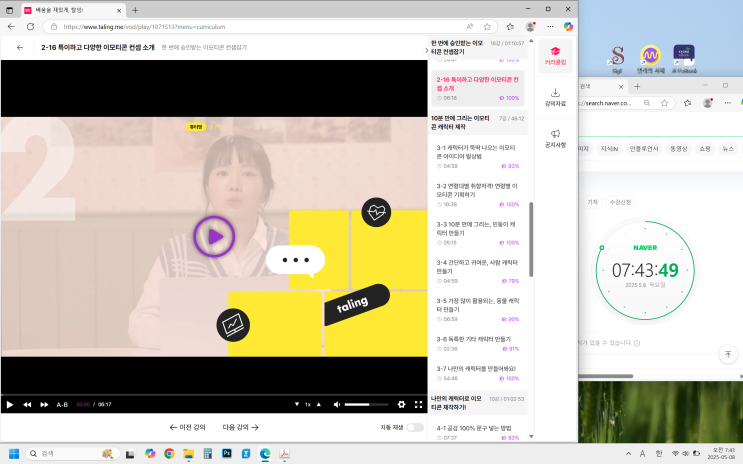The image size is (743, 464).
Task: Rewind the video with the double-left arrow
Action: [27, 404]
